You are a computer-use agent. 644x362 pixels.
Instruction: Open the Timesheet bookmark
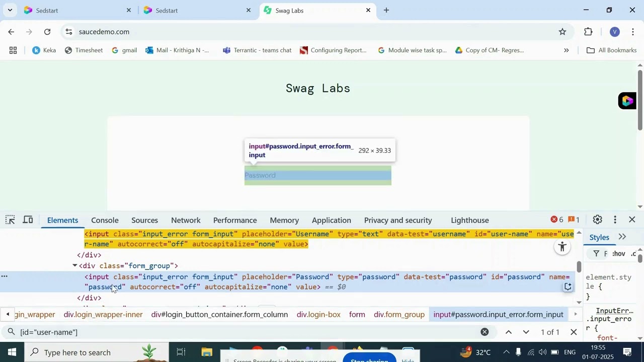click(x=84, y=50)
